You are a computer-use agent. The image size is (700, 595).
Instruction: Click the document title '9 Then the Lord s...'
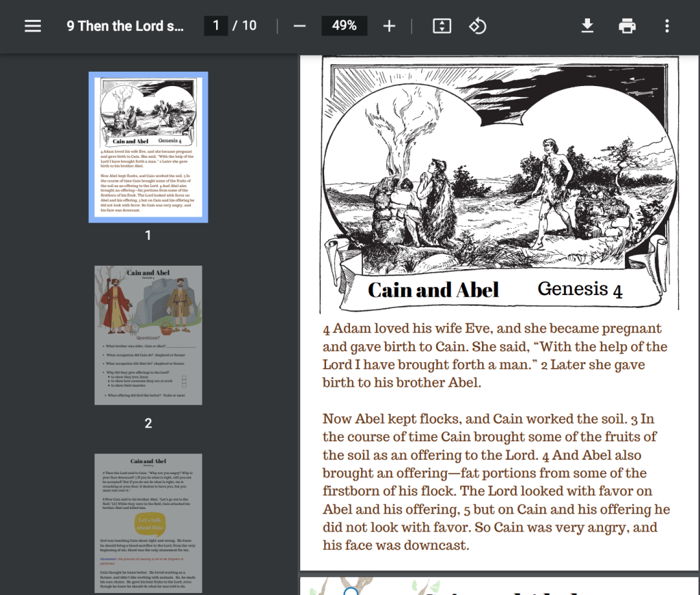click(x=125, y=26)
